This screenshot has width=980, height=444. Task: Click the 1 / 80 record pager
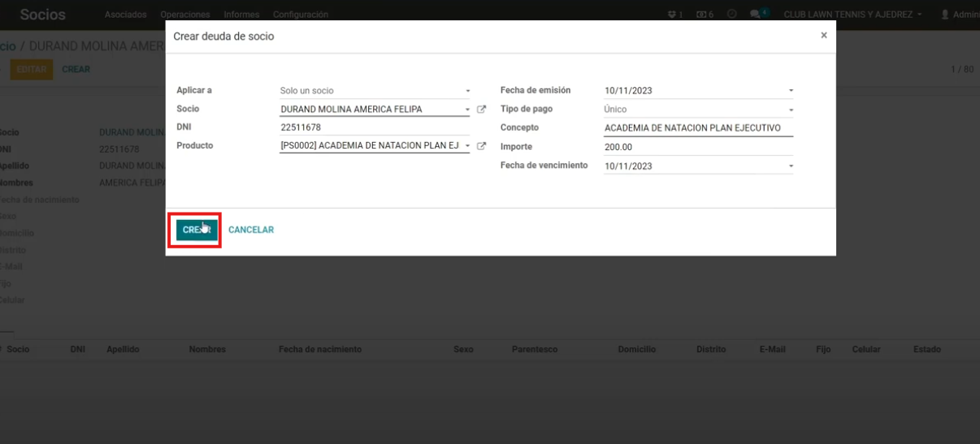click(x=962, y=70)
